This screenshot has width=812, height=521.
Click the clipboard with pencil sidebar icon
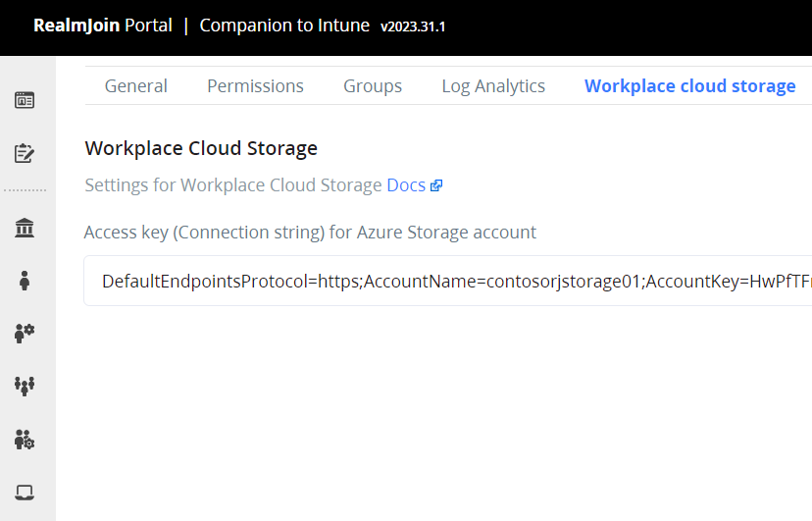tap(25, 153)
